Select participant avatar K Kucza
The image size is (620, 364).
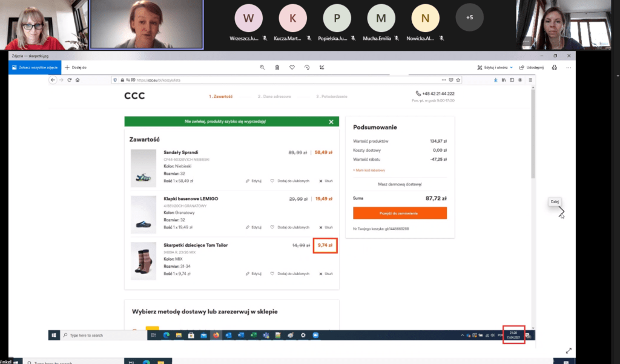click(292, 18)
